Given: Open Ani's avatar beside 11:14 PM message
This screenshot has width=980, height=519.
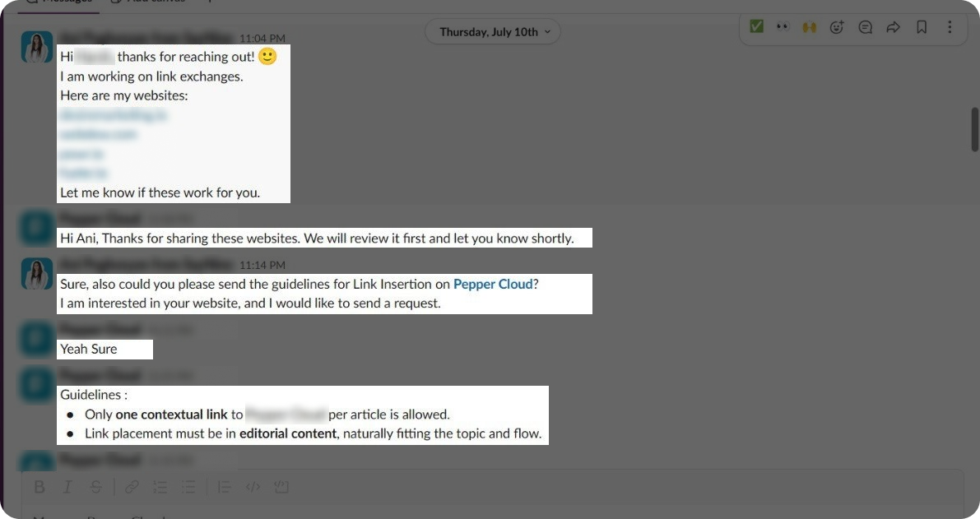Looking at the screenshot, I should click(x=37, y=274).
